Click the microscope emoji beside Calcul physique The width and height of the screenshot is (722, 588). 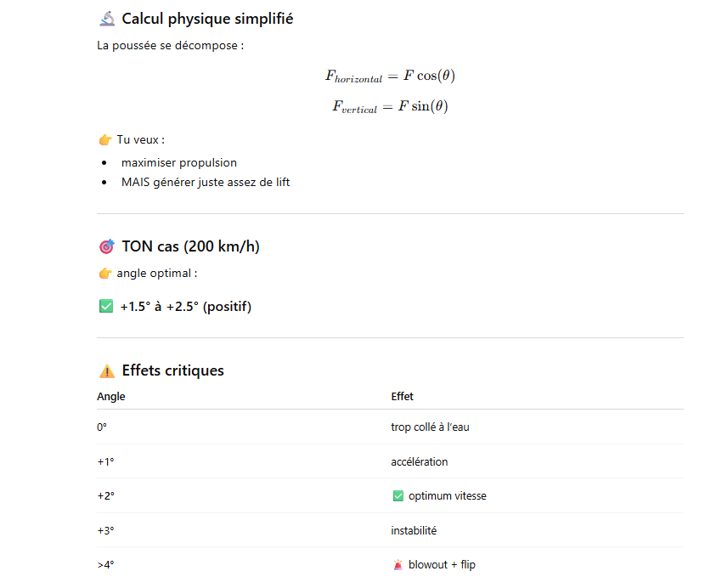(x=106, y=19)
